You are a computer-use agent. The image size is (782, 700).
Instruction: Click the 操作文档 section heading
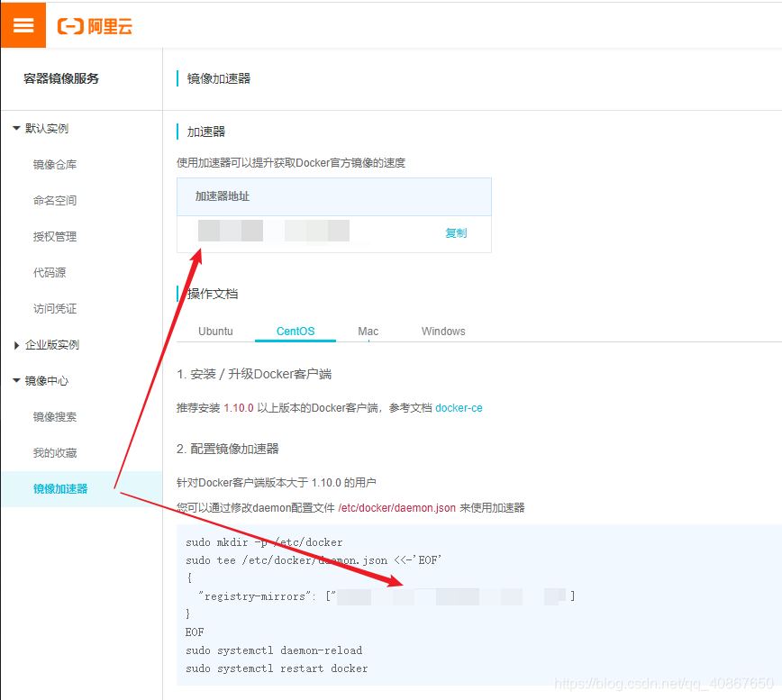pyautogui.click(x=213, y=294)
